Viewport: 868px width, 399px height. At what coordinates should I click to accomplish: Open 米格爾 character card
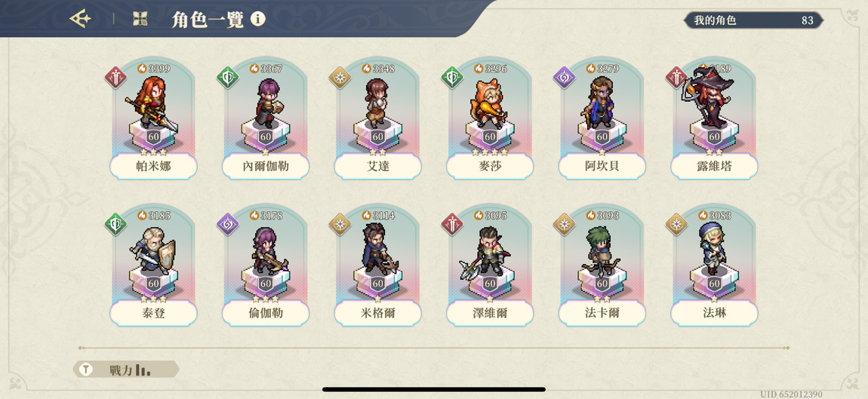(377, 265)
